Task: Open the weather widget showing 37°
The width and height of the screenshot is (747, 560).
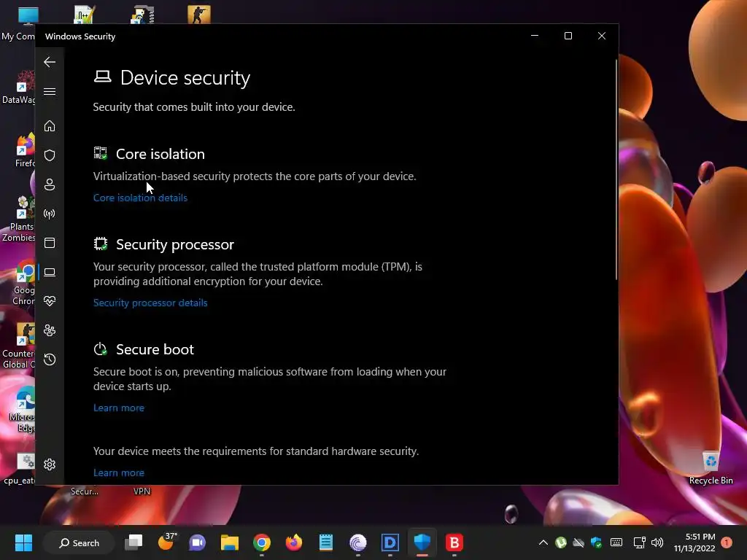Action: click(166, 542)
